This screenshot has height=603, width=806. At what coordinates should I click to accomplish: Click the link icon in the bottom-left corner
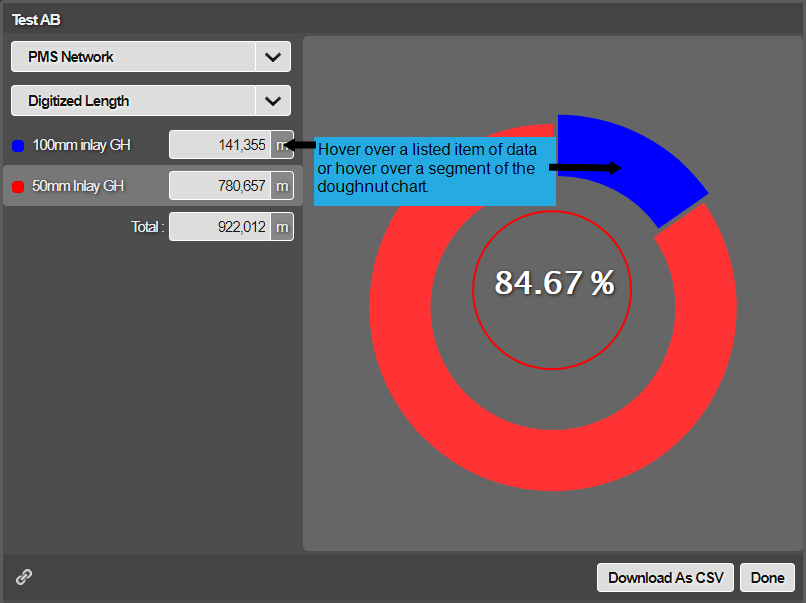pyautogui.click(x=24, y=577)
